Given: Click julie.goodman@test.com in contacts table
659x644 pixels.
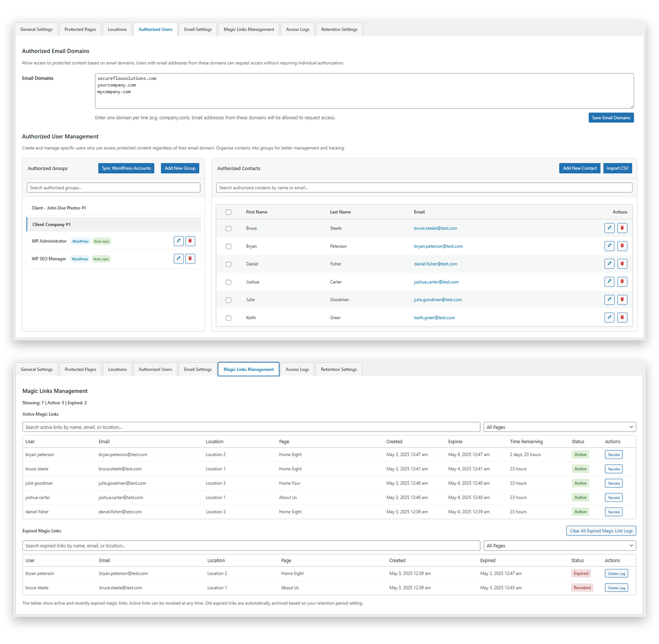Looking at the screenshot, I should pos(438,300).
